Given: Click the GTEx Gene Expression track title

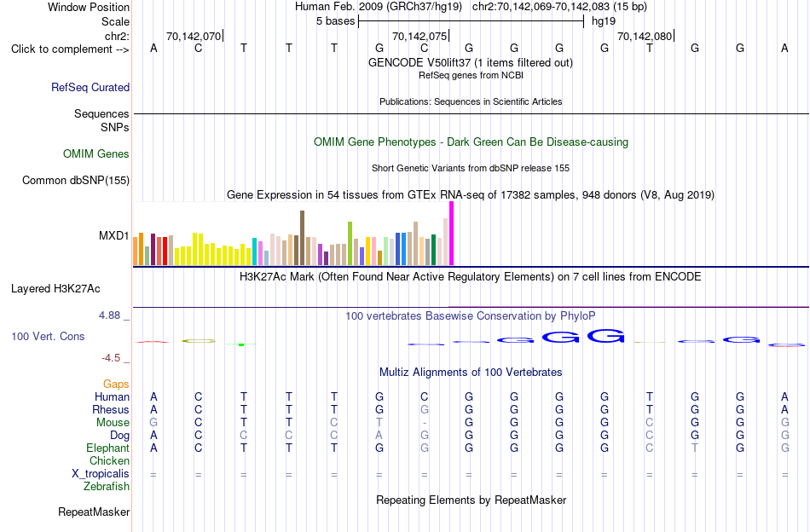Looking at the screenshot, I should (x=471, y=194).
